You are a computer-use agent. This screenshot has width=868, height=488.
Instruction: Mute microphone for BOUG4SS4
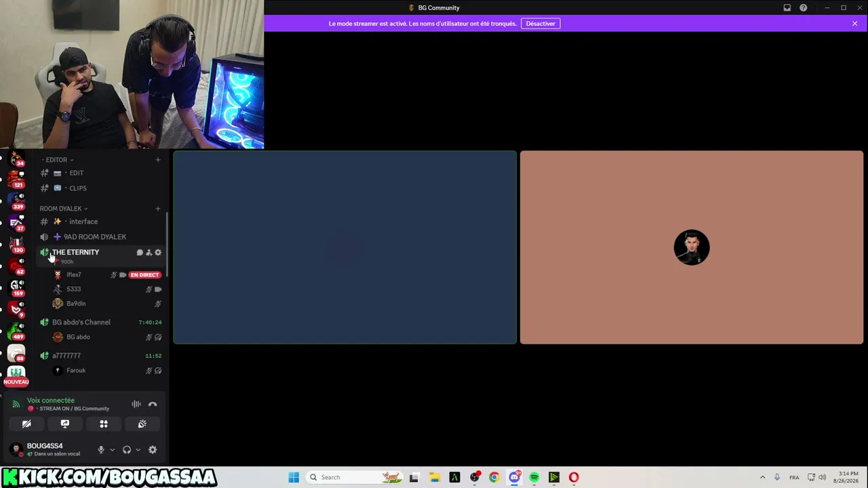[x=101, y=450]
